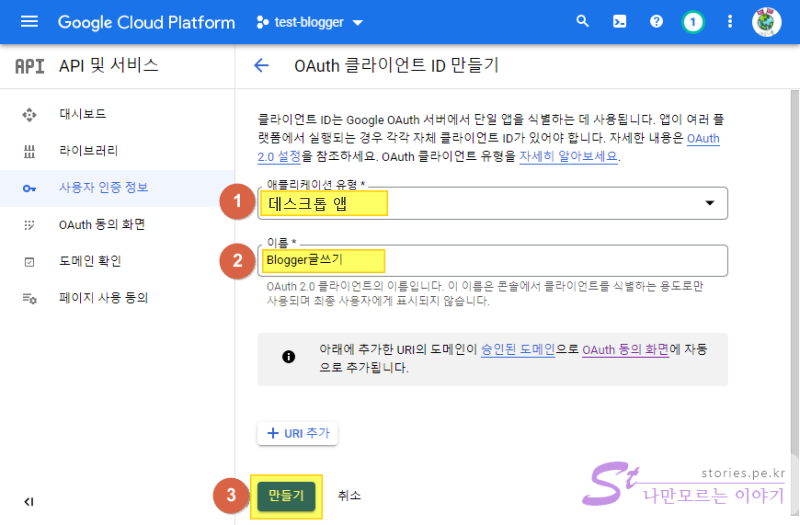Click the Google Cloud Platform logo
The height and width of the screenshot is (525, 800).
click(146, 22)
